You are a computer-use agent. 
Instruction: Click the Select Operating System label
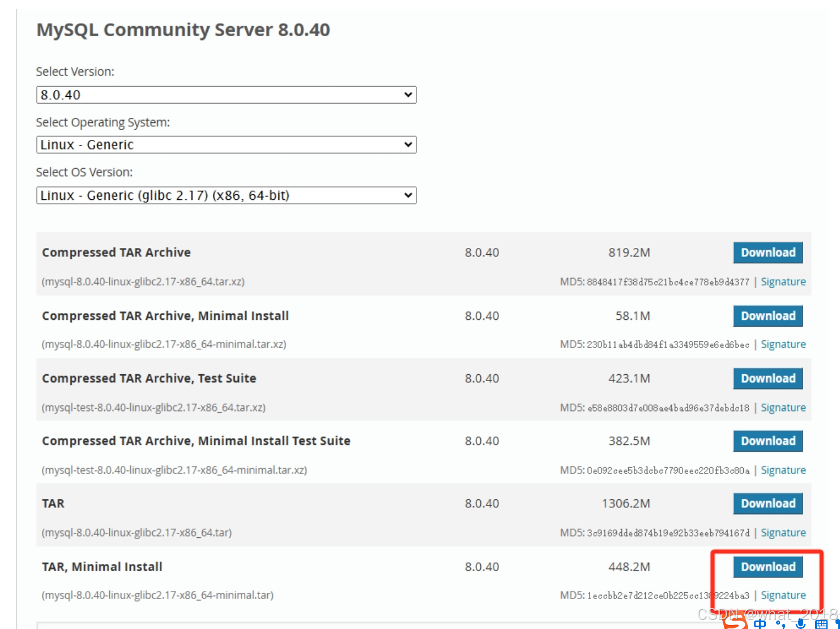tap(103, 122)
